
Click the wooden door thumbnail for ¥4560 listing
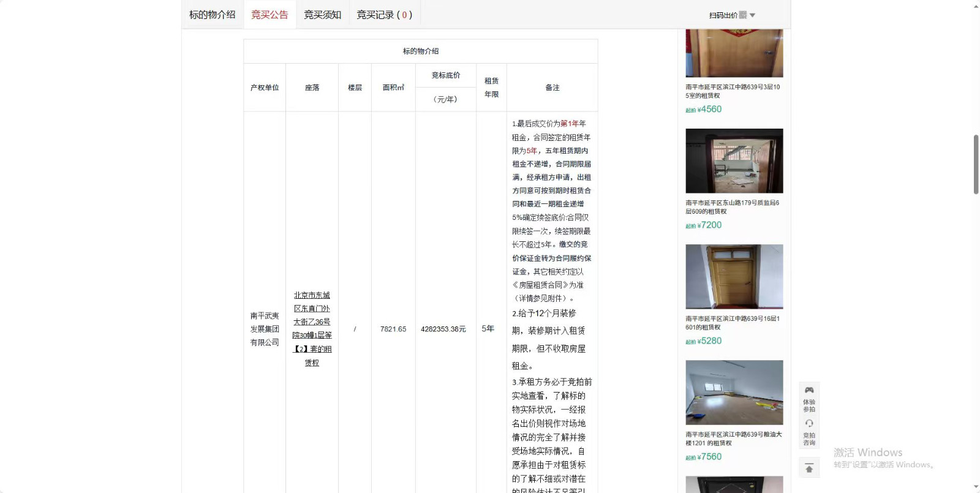pyautogui.click(x=734, y=54)
